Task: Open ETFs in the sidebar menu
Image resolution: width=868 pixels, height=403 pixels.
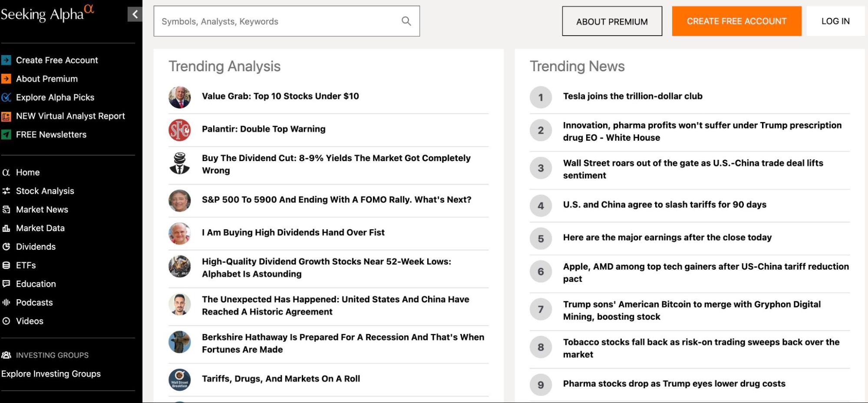Action: 26,265
